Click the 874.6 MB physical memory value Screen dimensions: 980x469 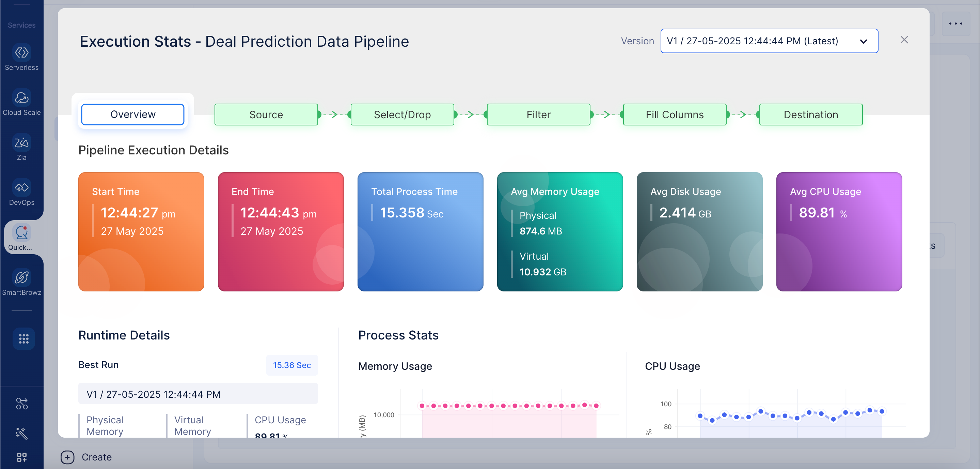coord(541,231)
